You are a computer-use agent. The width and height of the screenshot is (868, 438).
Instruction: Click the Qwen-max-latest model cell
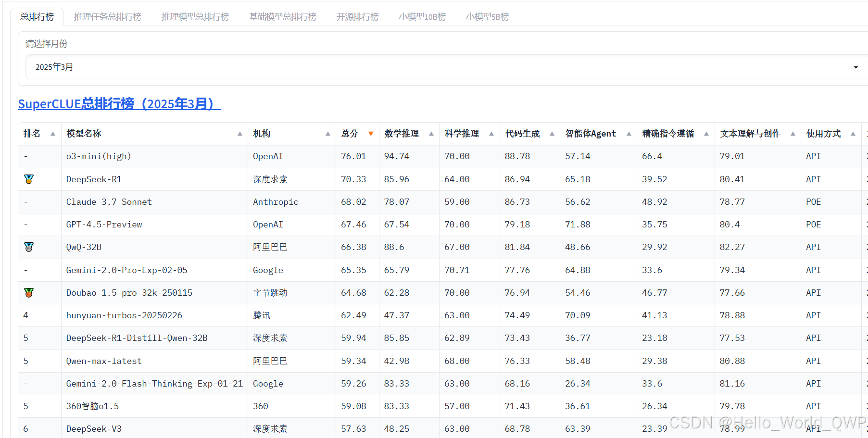click(x=154, y=361)
